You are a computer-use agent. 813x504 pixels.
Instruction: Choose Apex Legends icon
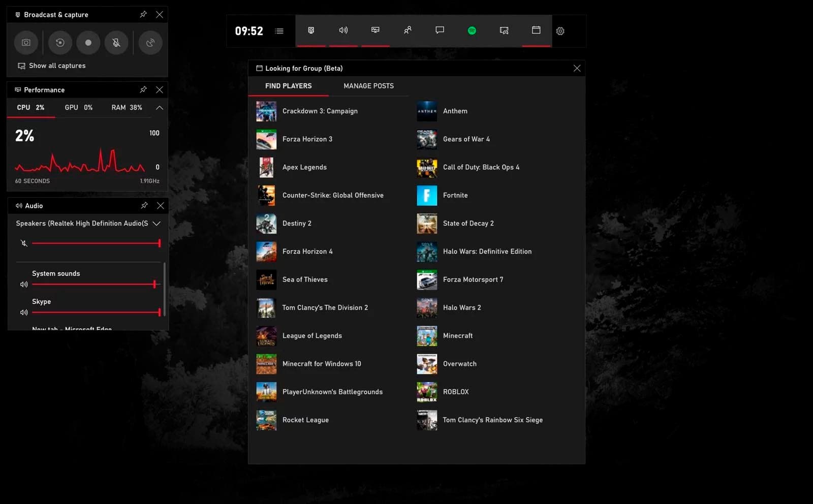[266, 167]
